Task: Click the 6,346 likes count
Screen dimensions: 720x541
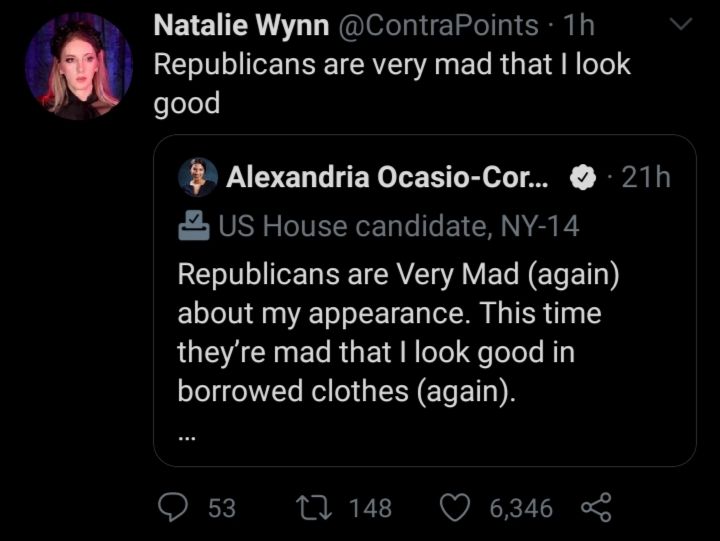Action: pos(521,508)
